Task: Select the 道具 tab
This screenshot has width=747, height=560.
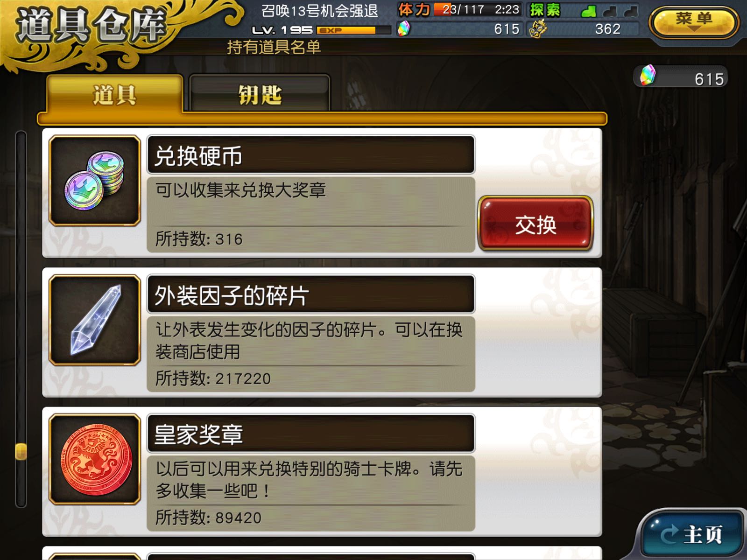Action: (114, 94)
